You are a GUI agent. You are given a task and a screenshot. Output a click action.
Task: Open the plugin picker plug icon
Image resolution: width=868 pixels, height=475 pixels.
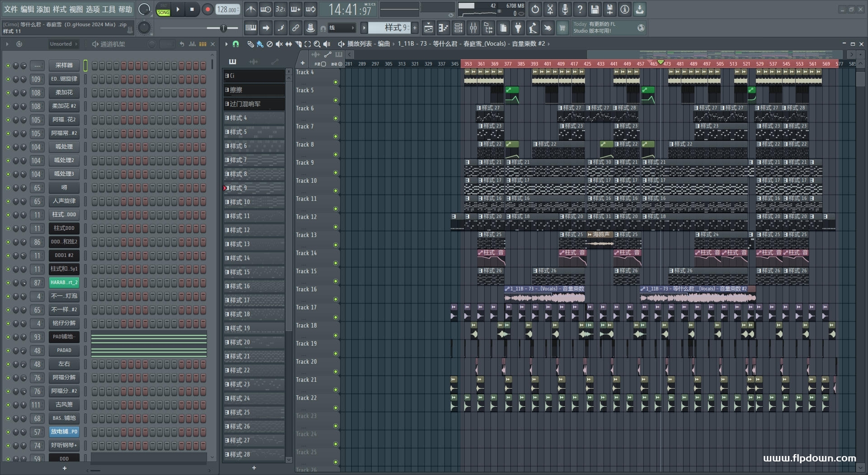click(518, 28)
